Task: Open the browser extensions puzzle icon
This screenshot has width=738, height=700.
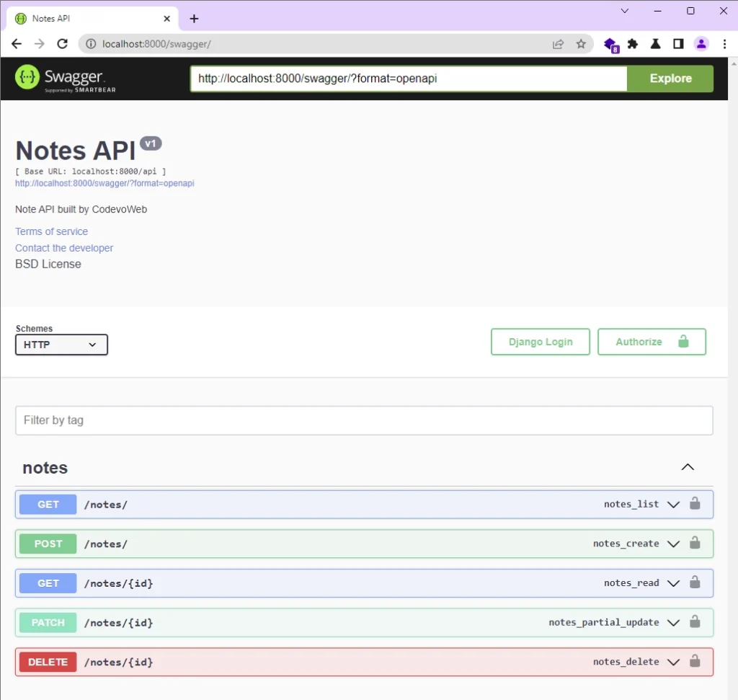Action: 633,44
